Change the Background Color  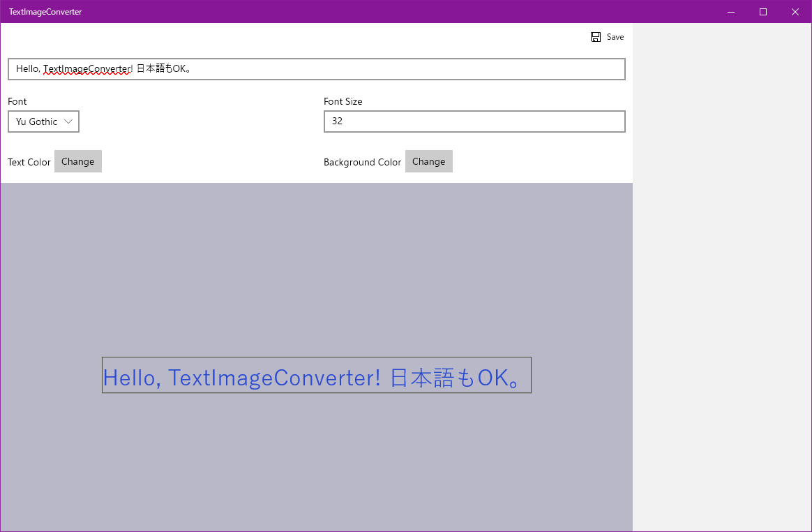(x=429, y=161)
